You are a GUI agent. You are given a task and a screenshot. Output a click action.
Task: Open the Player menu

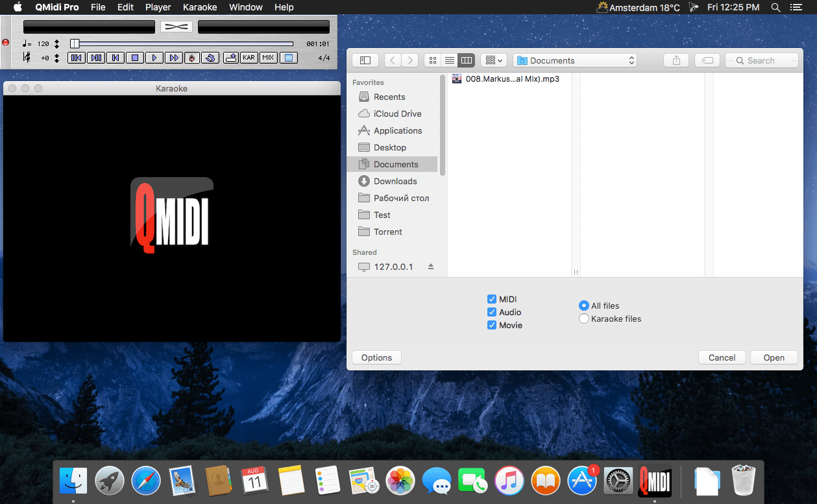158,7
